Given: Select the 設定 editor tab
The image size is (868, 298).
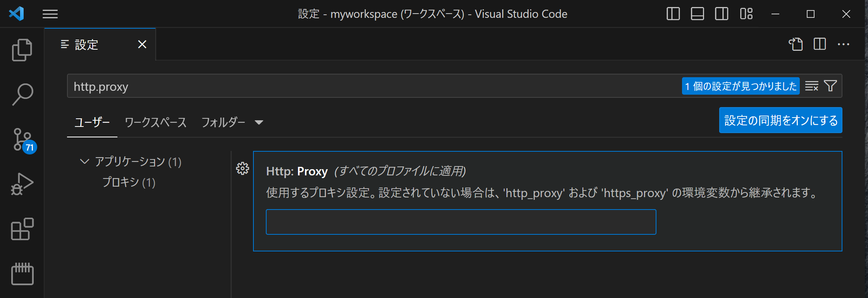Looking at the screenshot, I should tap(100, 45).
